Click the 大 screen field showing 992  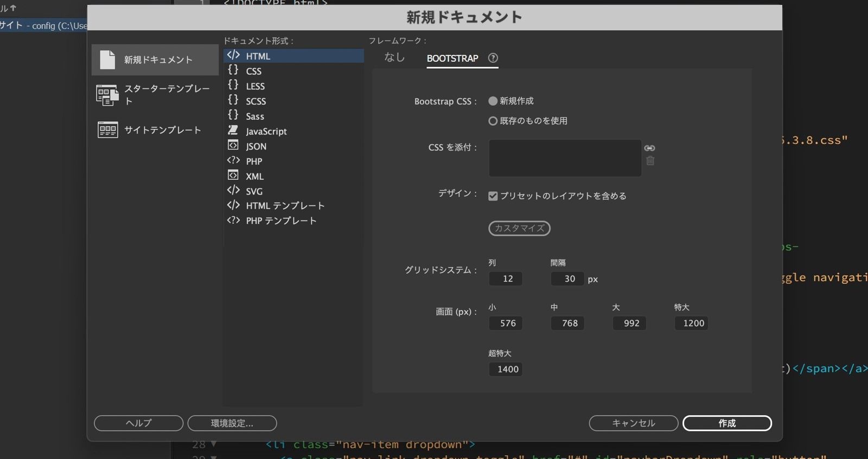point(629,323)
